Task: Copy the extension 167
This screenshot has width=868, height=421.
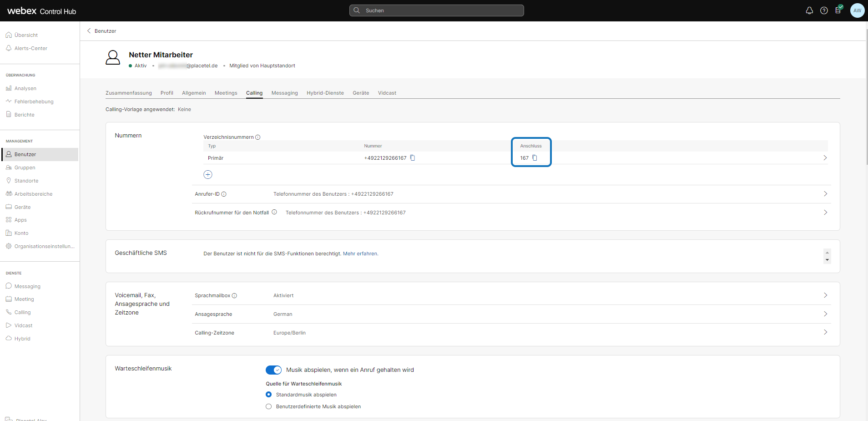Action: [x=535, y=158]
